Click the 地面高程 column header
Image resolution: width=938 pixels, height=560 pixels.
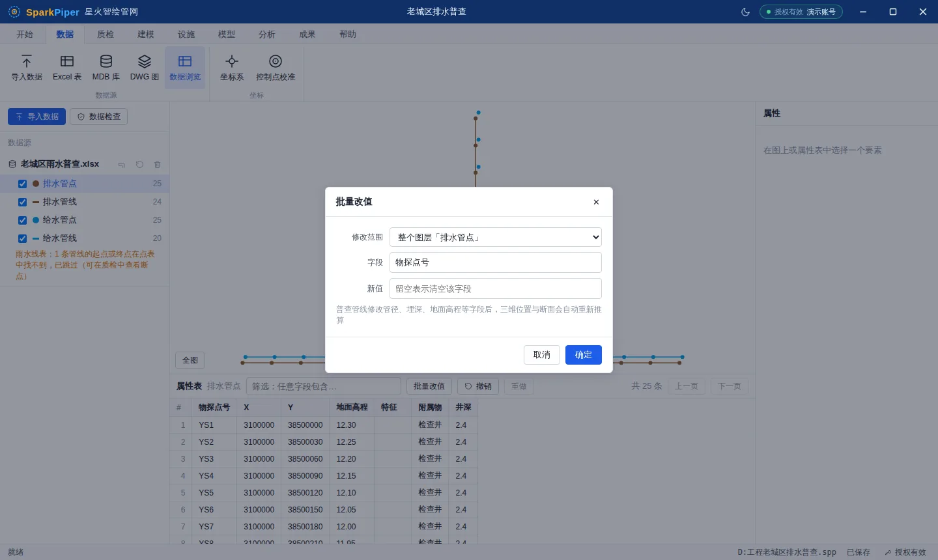click(x=352, y=407)
